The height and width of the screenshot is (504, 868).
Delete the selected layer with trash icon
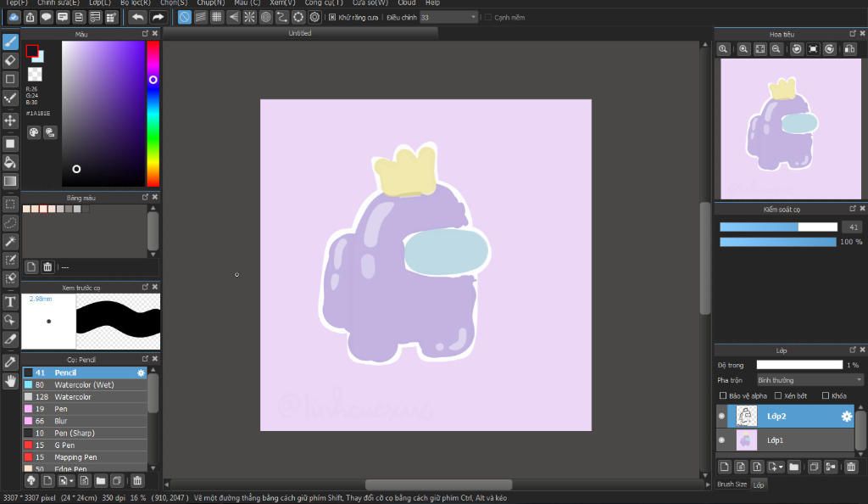(x=851, y=467)
